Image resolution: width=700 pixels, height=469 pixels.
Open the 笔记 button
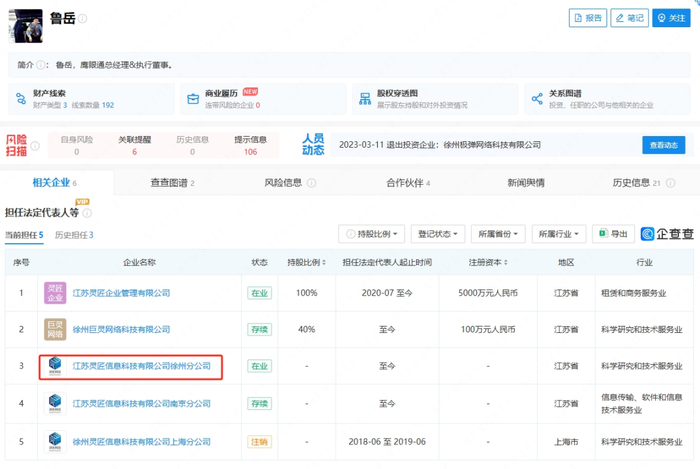629,18
